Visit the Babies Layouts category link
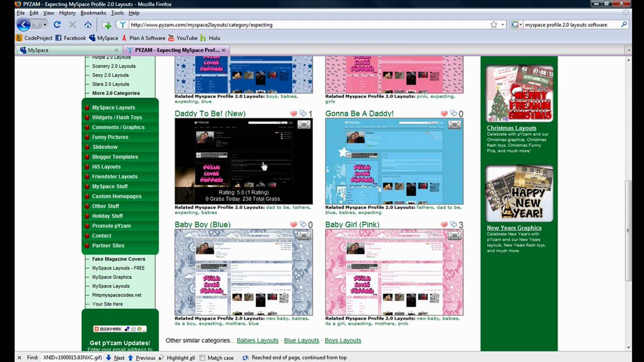The width and height of the screenshot is (644, 362). [x=257, y=340]
